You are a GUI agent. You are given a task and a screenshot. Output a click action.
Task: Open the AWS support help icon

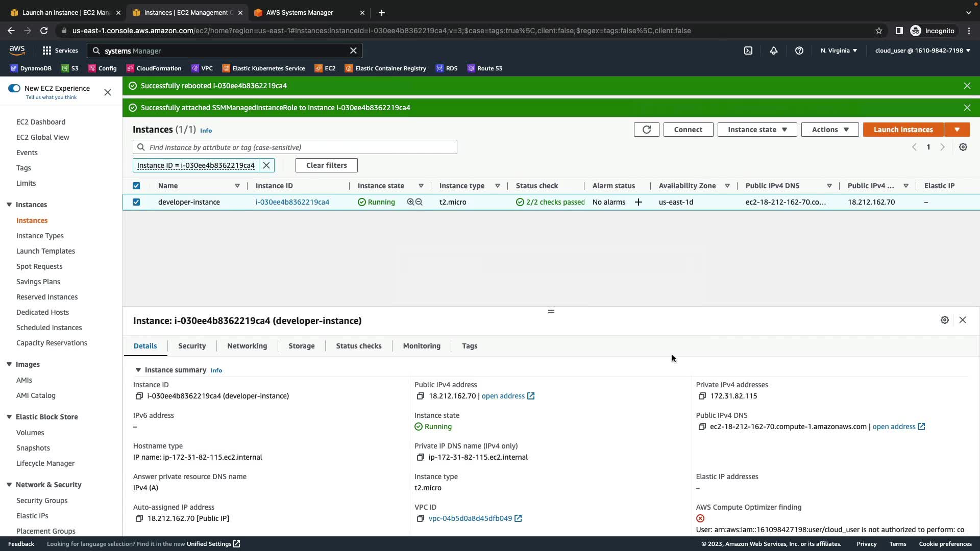pyautogui.click(x=799, y=51)
